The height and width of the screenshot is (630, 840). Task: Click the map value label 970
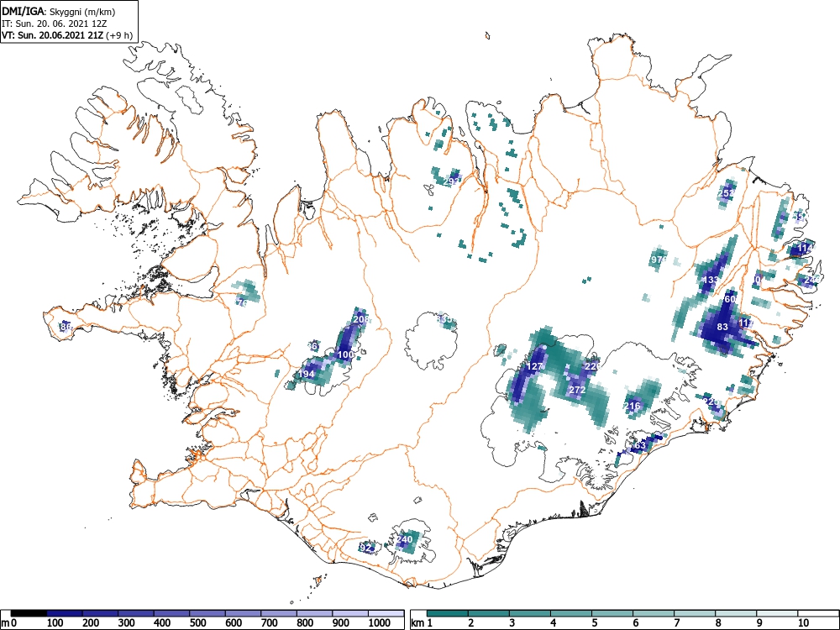659,260
